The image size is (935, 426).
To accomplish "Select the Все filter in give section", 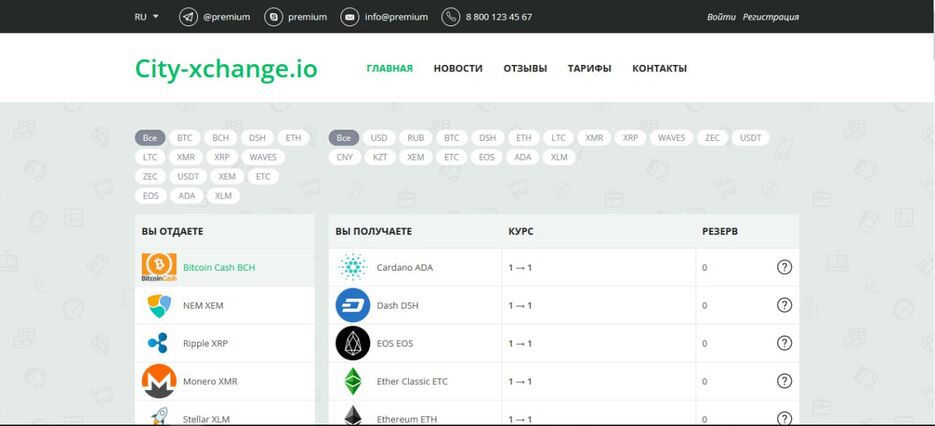I will point(150,138).
